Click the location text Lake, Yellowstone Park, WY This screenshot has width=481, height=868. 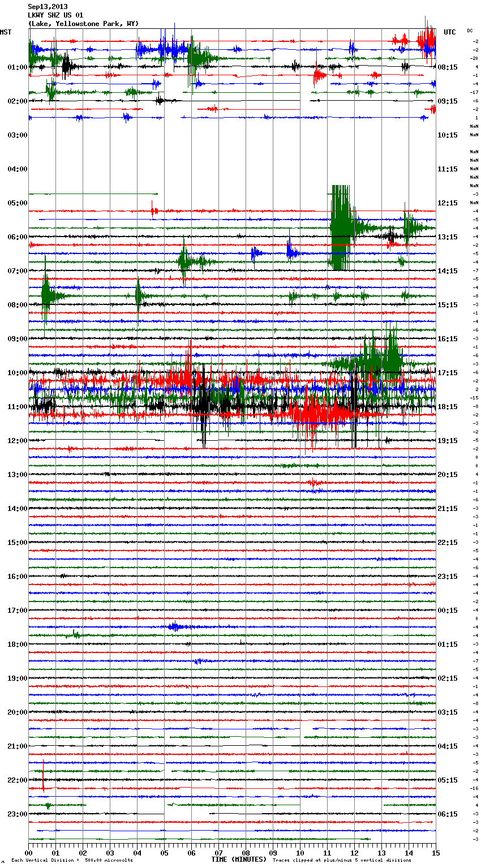coord(83,24)
